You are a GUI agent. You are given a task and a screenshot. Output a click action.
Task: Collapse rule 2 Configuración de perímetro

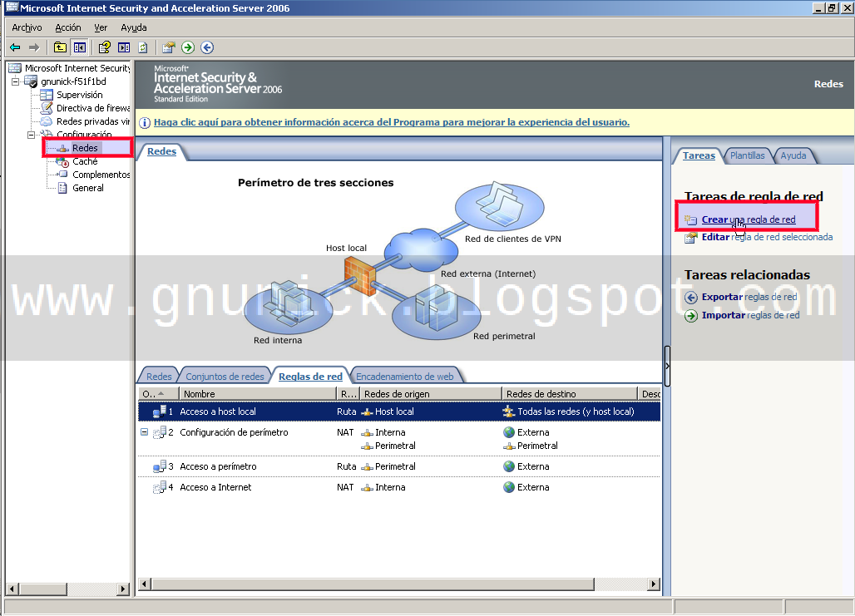point(144,432)
